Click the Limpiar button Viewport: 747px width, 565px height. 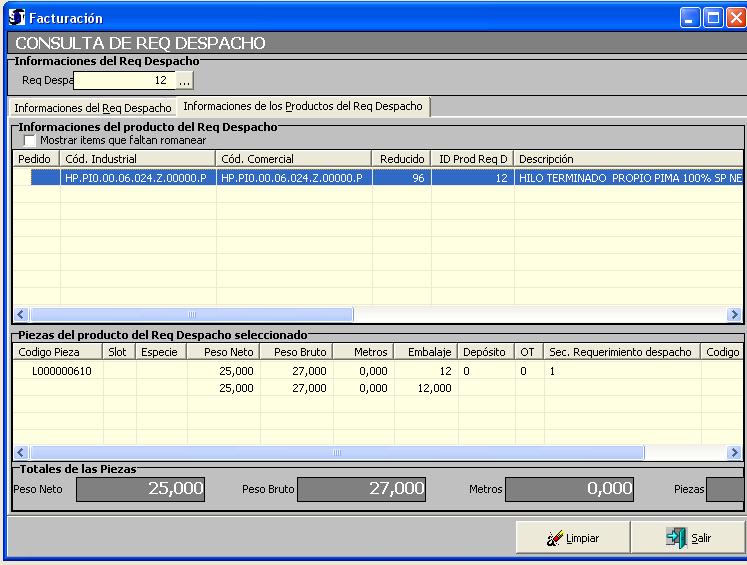point(572,537)
